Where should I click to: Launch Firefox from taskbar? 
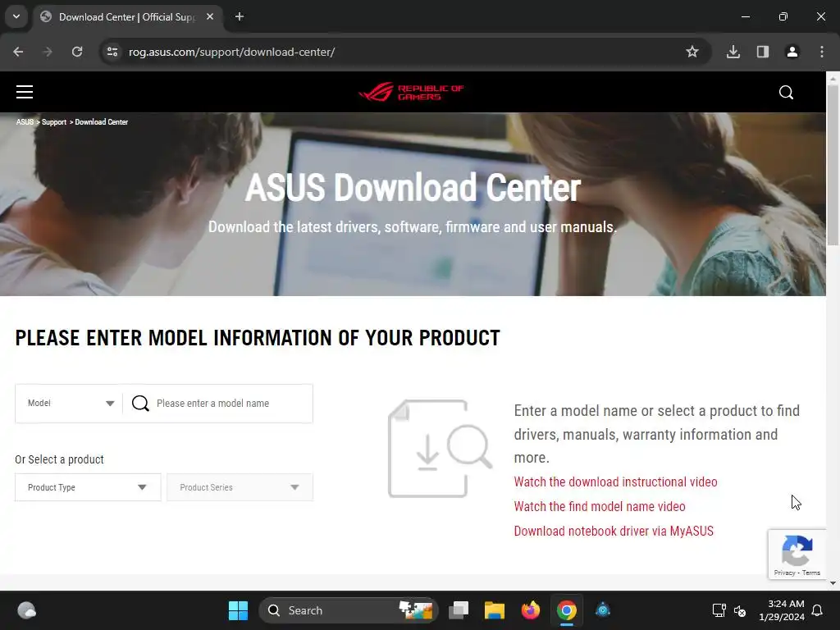point(531,610)
